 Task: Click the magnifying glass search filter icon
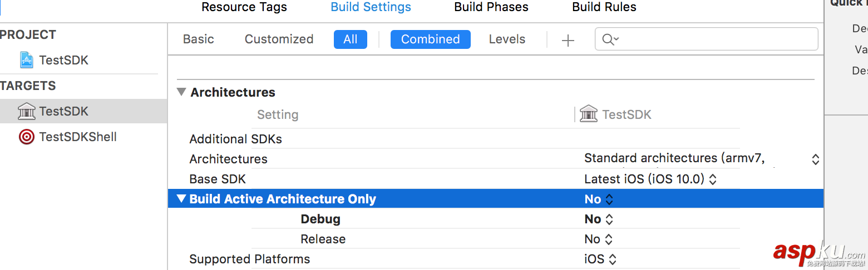tap(610, 39)
